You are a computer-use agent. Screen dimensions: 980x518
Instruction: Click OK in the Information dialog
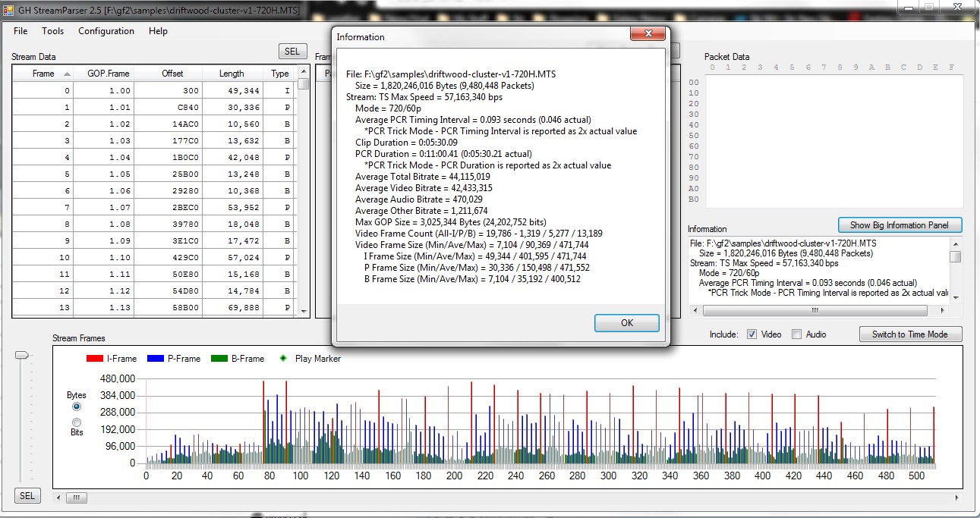coord(627,322)
